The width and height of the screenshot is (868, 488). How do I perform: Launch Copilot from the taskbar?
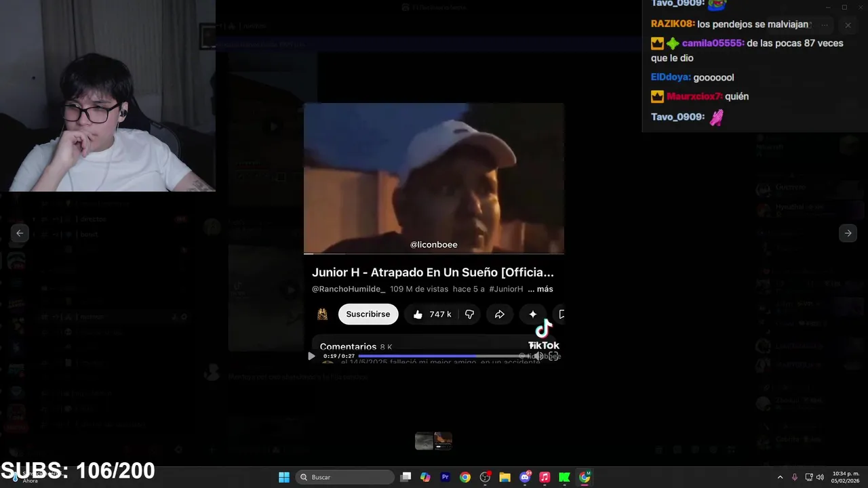click(x=425, y=477)
